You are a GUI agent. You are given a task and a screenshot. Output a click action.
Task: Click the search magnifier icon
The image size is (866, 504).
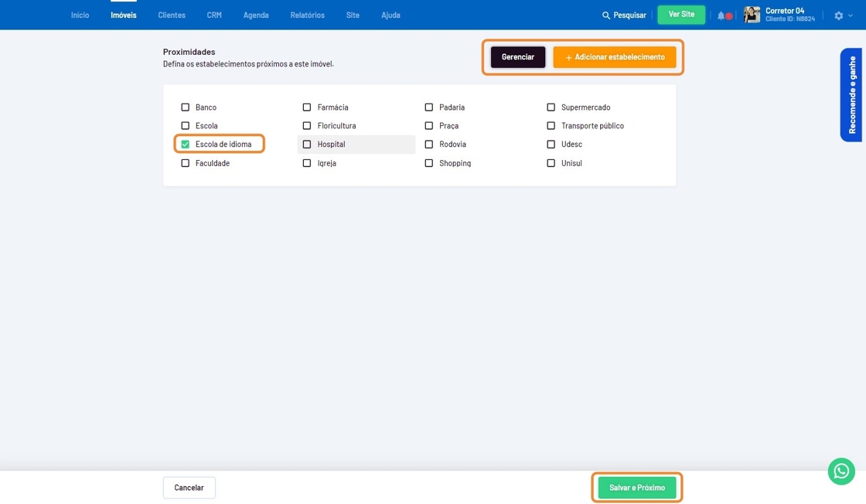[606, 15]
